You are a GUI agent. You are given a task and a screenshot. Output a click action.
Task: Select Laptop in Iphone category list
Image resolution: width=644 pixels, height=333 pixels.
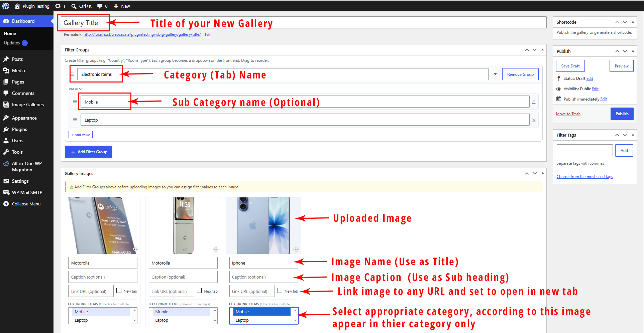262,320
